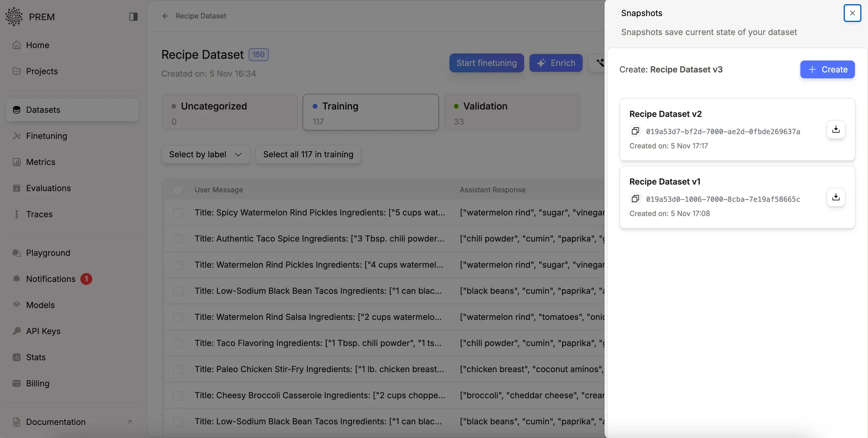The width and height of the screenshot is (868, 438).
Task: Open the Documentation link
Action: [x=55, y=422]
